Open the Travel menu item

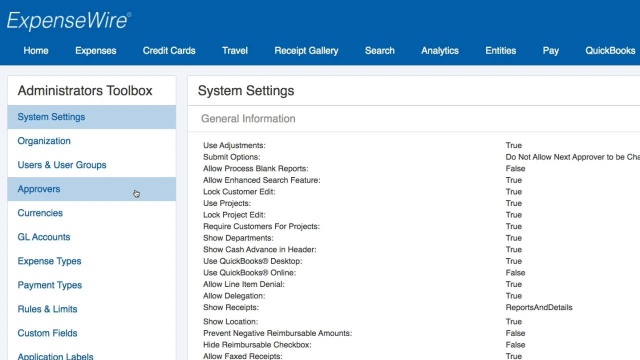235,51
